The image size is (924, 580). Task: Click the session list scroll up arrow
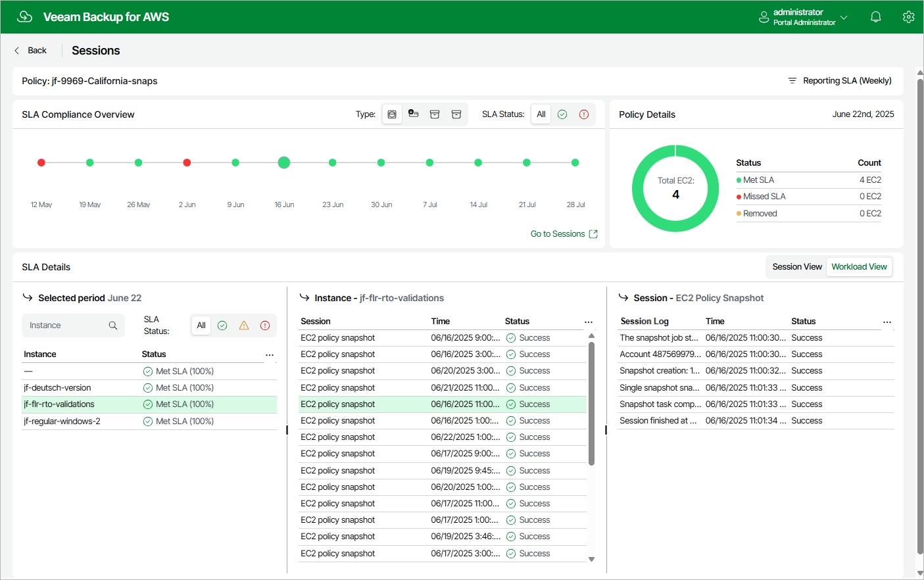tap(591, 336)
